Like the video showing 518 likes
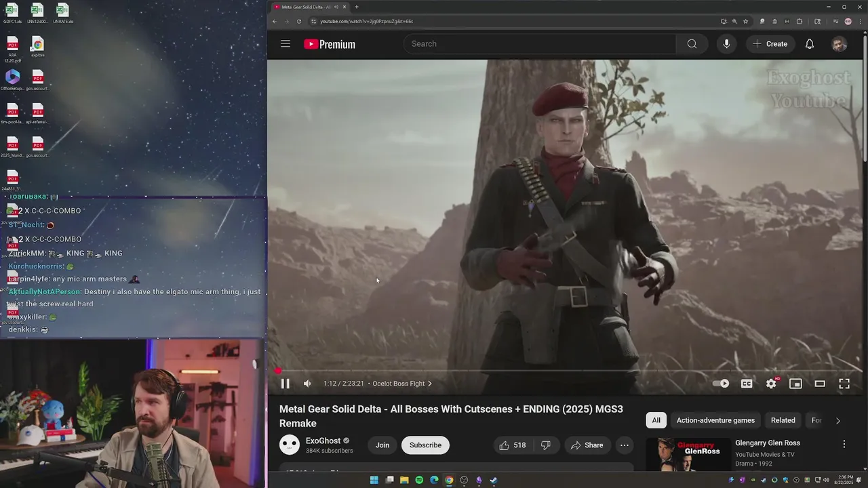Screen dimensions: 868x488 [512, 445]
